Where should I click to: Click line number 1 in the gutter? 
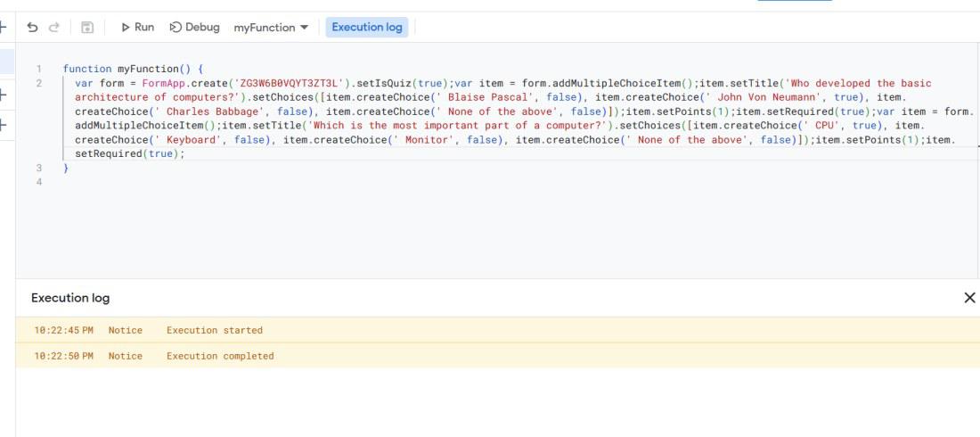39,69
